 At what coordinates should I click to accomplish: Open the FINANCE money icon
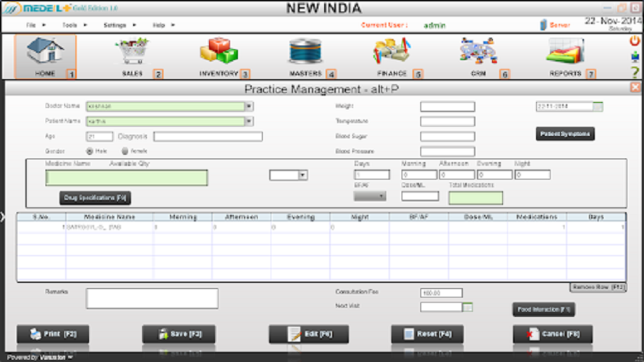point(391,51)
